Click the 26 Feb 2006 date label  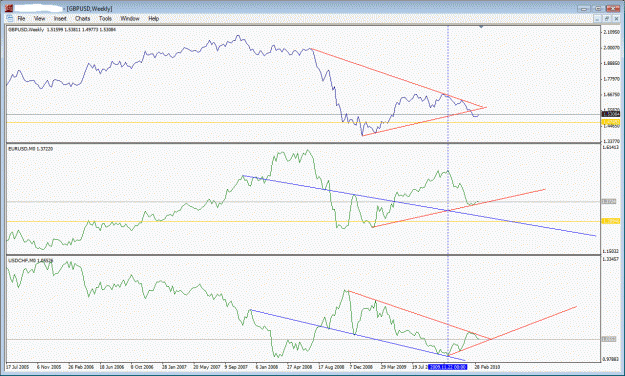coord(81,367)
